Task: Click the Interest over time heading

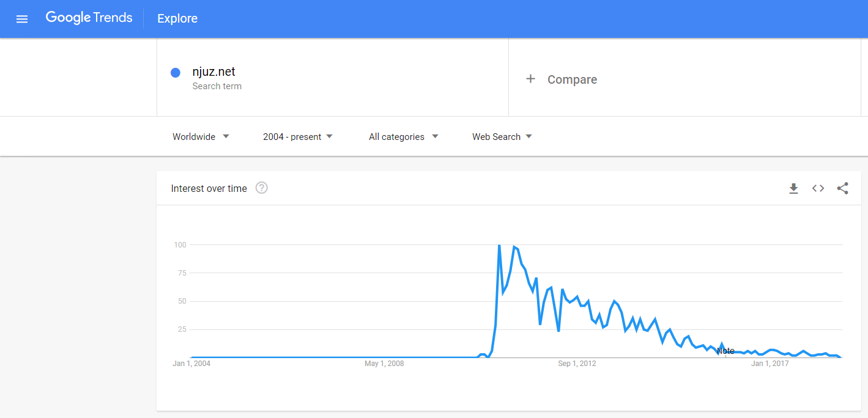Action: [x=209, y=188]
